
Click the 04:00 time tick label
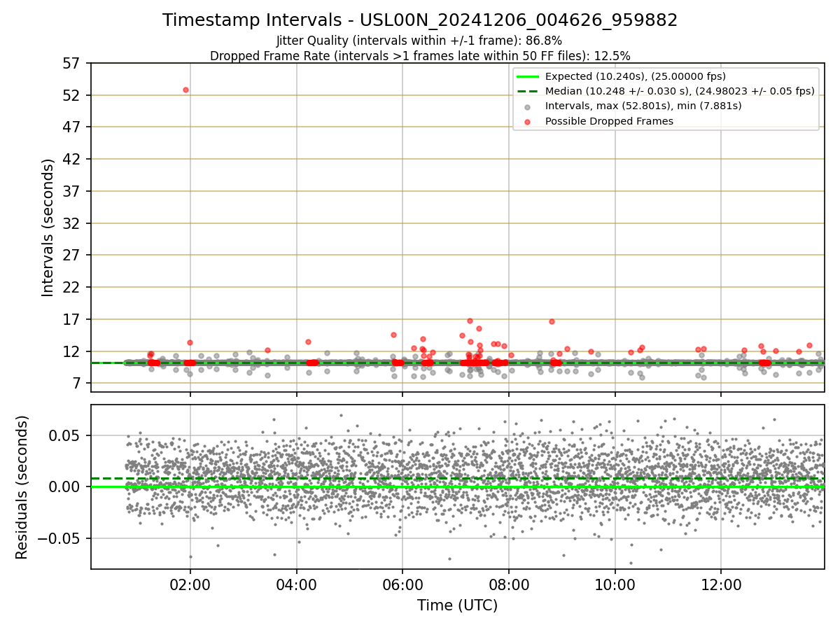297,584
